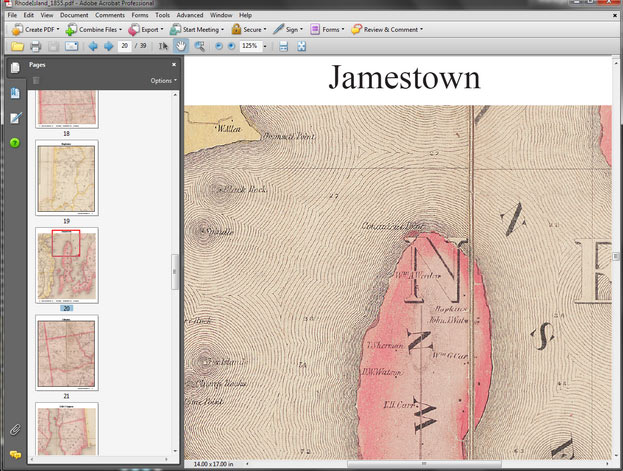The height and width of the screenshot is (471, 623).
Task: Click the zoom percentage field
Action: point(250,46)
